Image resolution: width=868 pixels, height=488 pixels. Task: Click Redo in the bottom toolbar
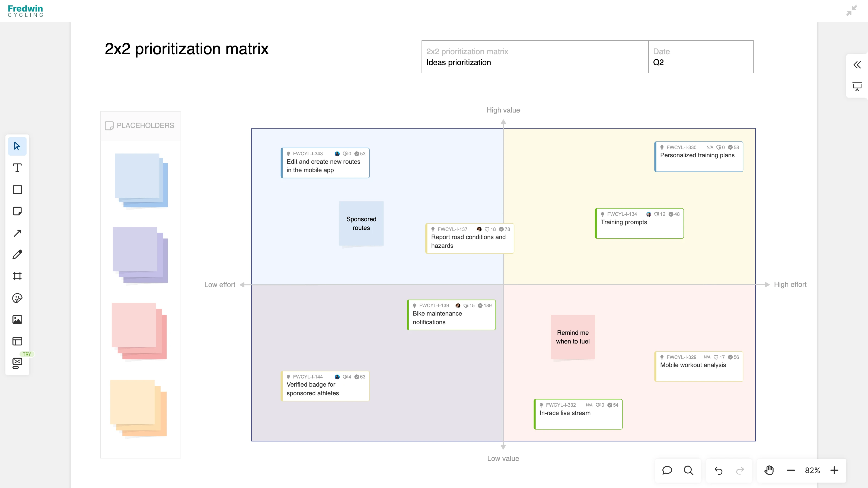[x=740, y=470]
